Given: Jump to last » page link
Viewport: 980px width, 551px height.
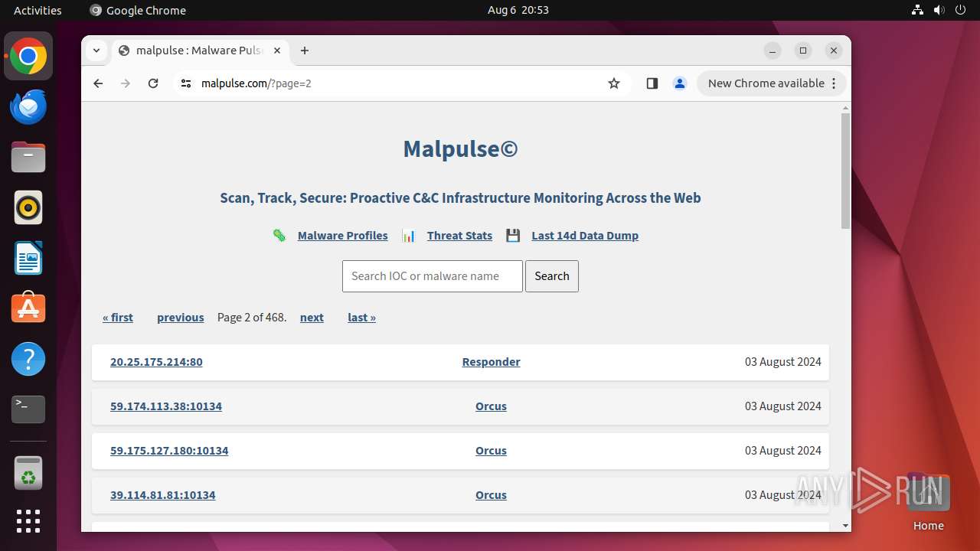Looking at the screenshot, I should coord(361,318).
